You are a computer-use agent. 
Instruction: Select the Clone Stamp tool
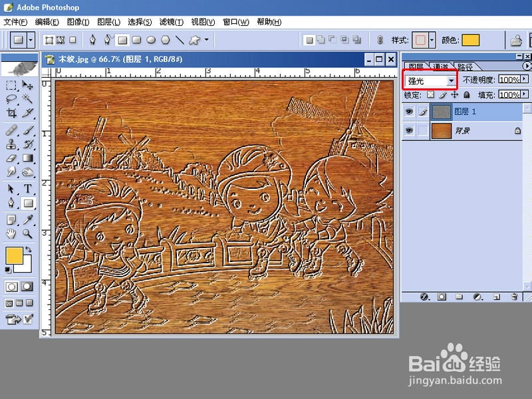pos(11,144)
